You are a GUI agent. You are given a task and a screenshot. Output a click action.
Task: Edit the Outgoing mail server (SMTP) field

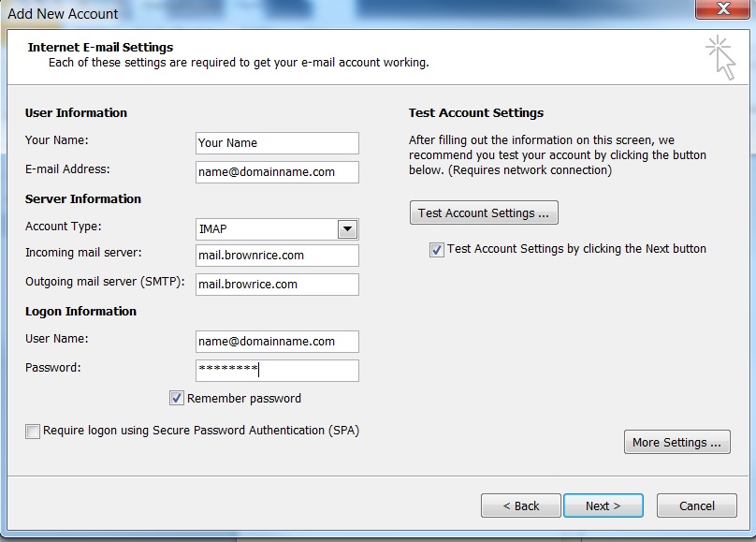(277, 285)
